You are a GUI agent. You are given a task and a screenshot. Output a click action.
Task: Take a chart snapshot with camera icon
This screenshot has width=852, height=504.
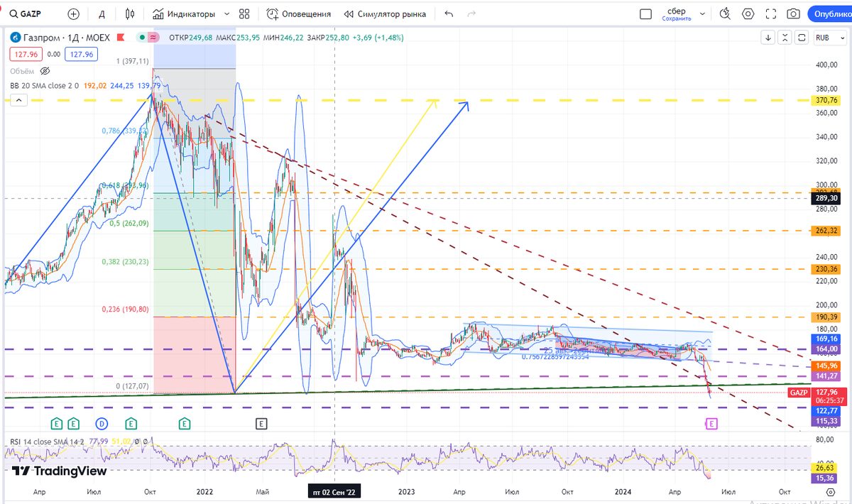794,13
